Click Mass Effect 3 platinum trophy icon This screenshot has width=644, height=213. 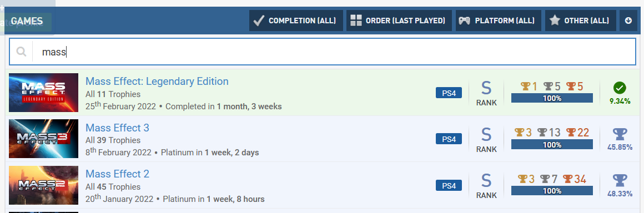click(620, 134)
